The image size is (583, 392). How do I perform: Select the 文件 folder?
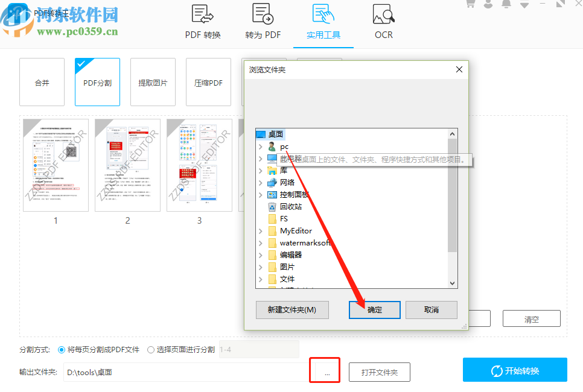point(287,279)
